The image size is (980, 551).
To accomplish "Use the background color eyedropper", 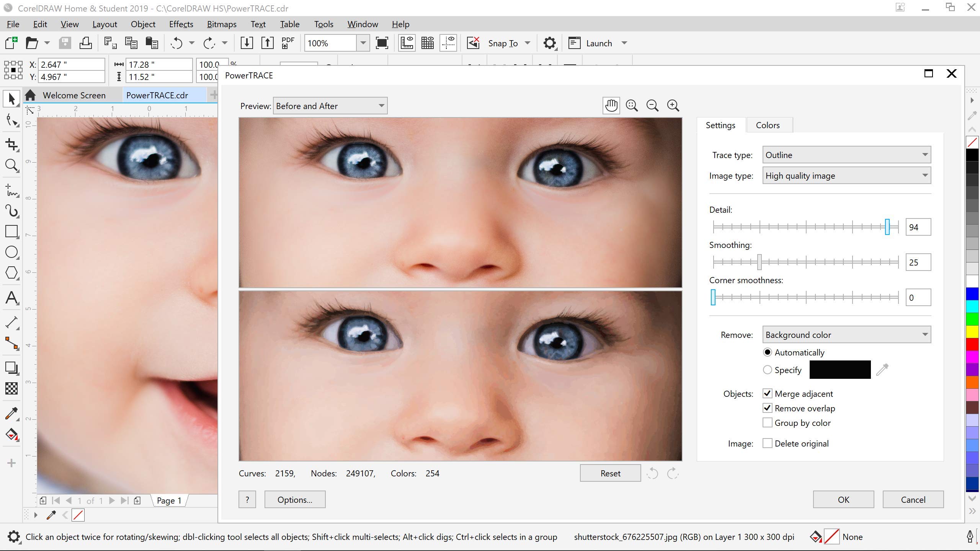I will [x=882, y=370].
